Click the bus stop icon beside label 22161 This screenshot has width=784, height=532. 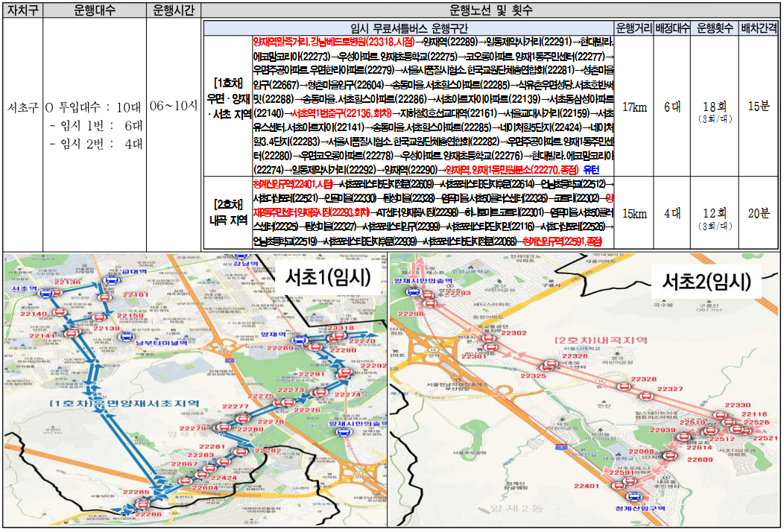point(104,298)
